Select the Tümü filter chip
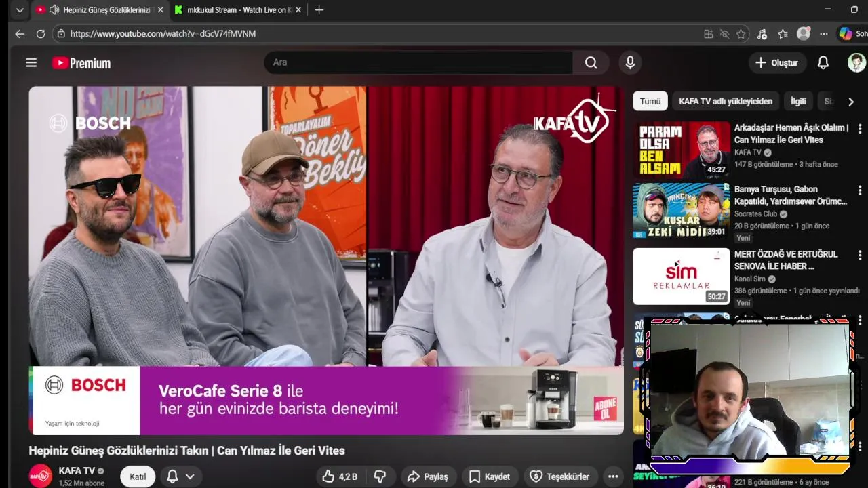The height and width of the screenshot is (488, 868). click(x=650, y=101)
